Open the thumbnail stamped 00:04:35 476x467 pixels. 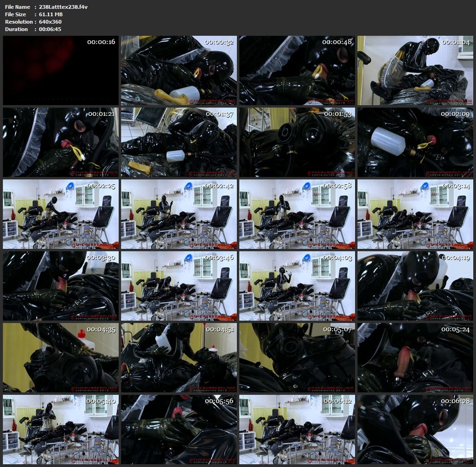[x=61, y=358]
